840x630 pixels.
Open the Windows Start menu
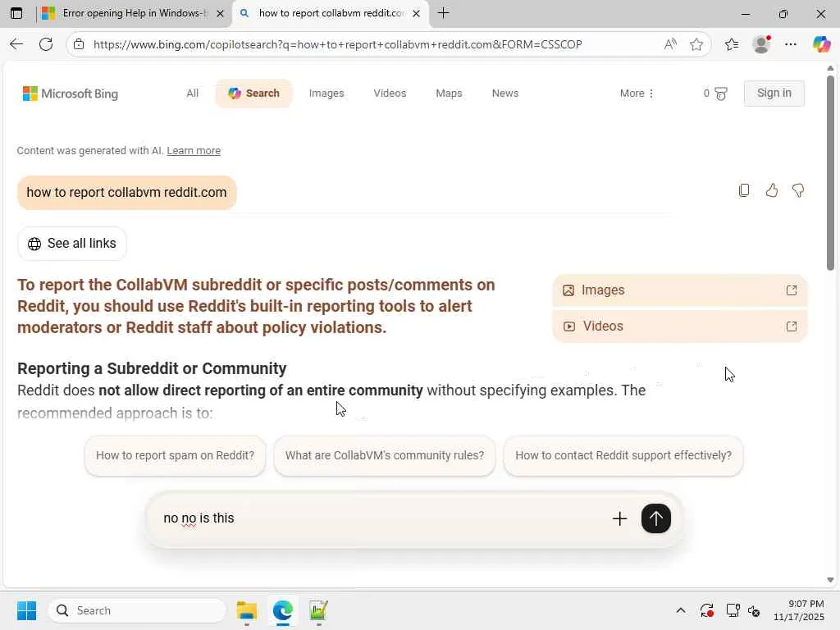[26, 610]
